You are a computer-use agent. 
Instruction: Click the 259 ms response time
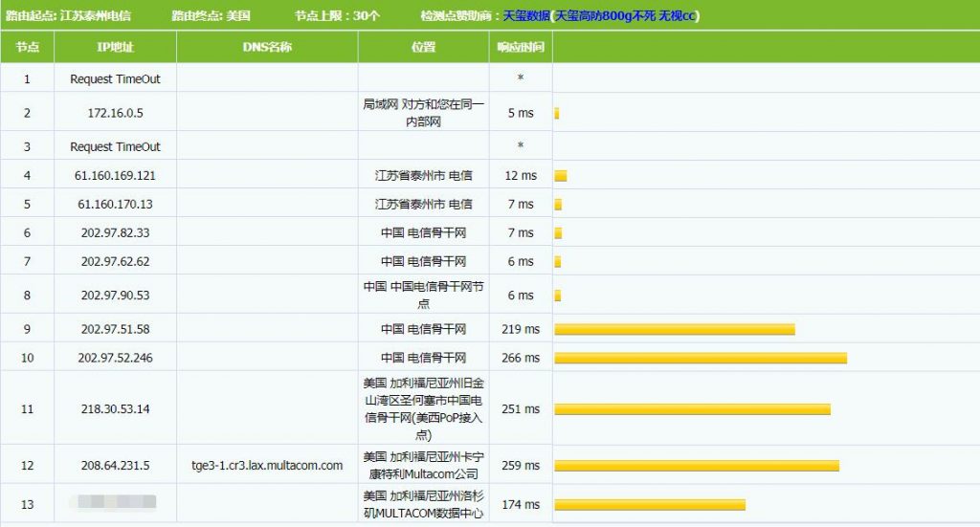click(x=521, y=465)
